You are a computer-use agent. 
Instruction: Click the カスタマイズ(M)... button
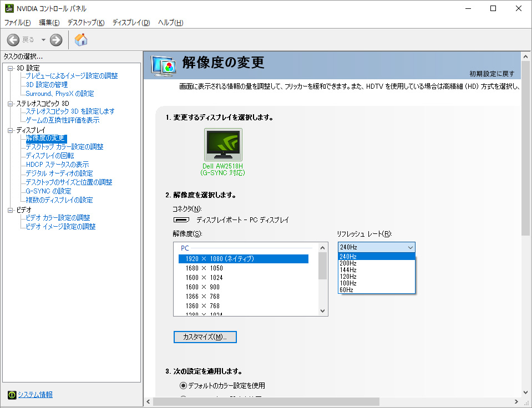[205, 337]
